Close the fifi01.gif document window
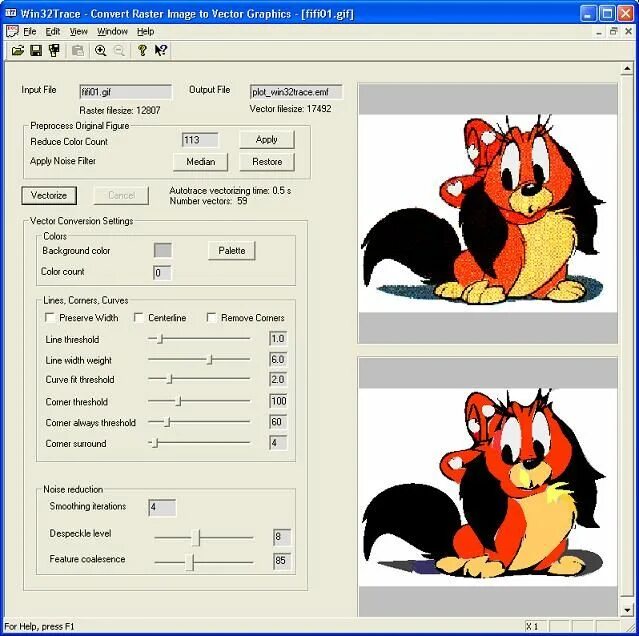Image resolution: width=639 pixels, height=636 pixels. point(628,31)
